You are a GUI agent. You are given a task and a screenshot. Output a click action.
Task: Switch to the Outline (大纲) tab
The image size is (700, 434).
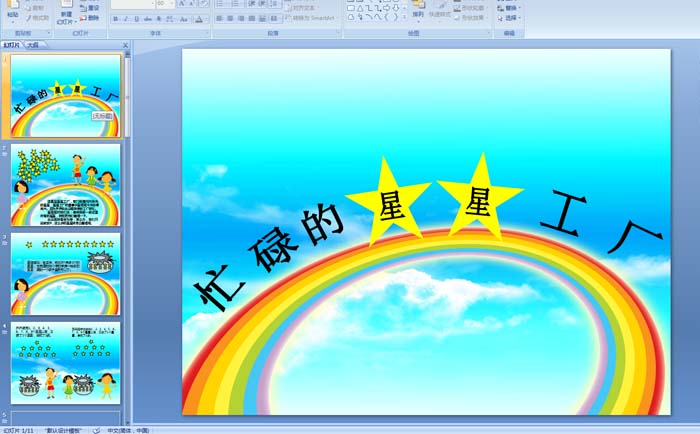pyautogui.click(x=33, y=45)
